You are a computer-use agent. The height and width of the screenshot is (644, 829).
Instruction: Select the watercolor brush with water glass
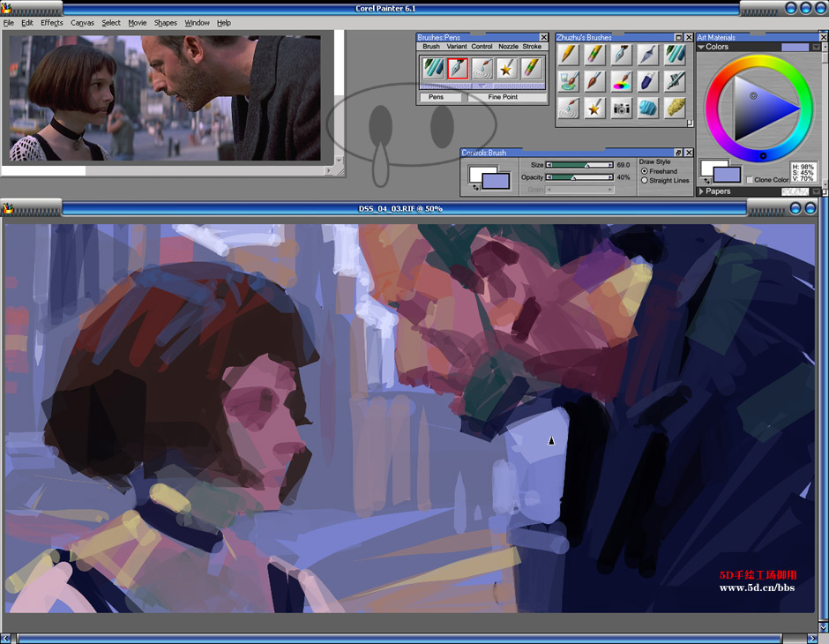(x=568, y=81)
